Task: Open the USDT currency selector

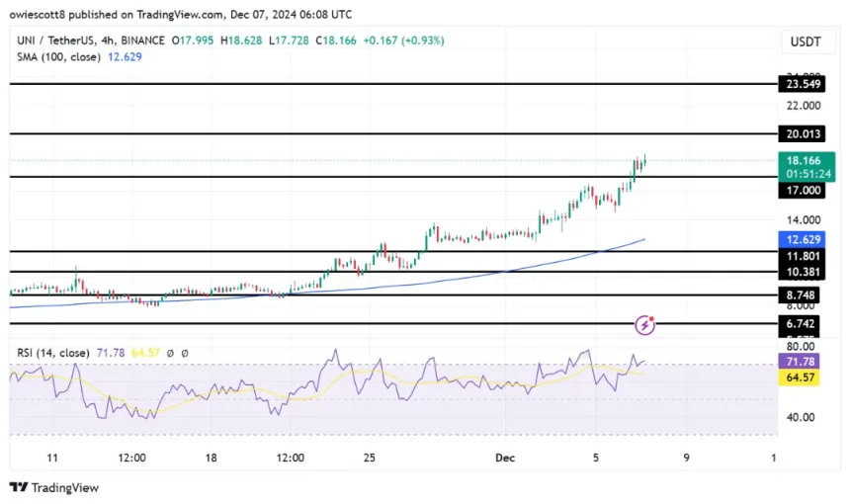Action: pos(807,42)
